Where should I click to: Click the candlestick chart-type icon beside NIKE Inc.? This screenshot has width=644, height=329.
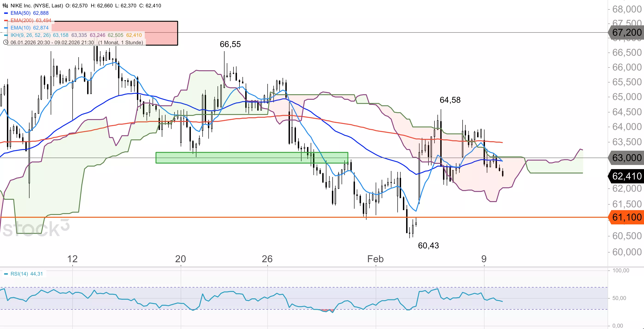click(x=5, y=6)
